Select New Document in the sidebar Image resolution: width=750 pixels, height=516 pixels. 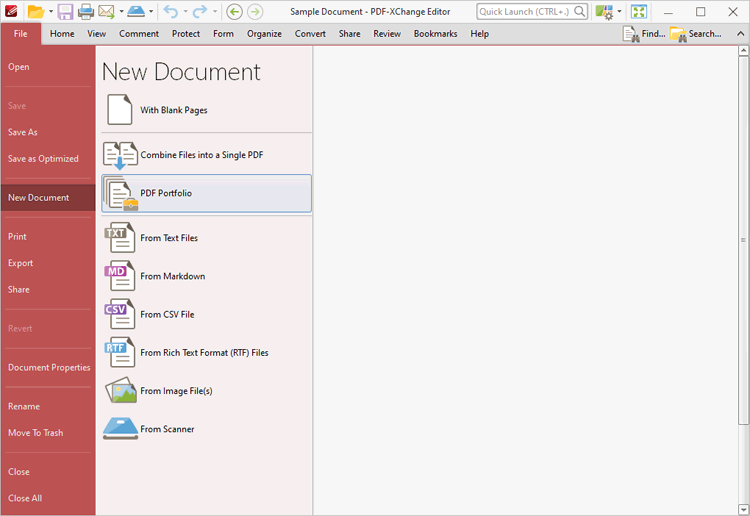48,198
